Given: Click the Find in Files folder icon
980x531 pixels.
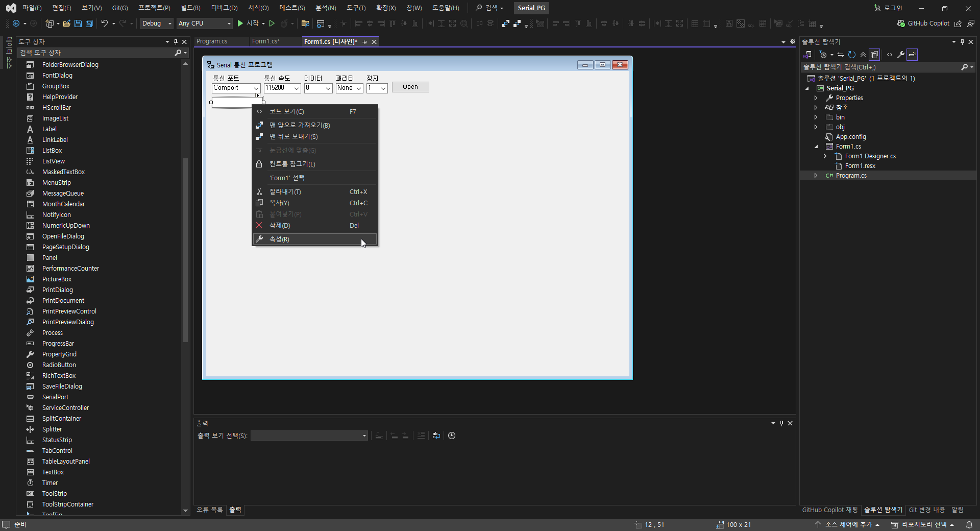Looking at the screenshot, I should (x=305, y=23).
